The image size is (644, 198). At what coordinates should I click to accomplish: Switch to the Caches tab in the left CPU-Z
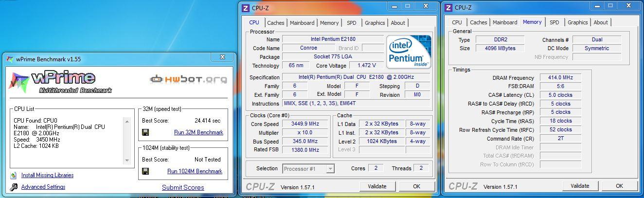click(x=276, y=23)
